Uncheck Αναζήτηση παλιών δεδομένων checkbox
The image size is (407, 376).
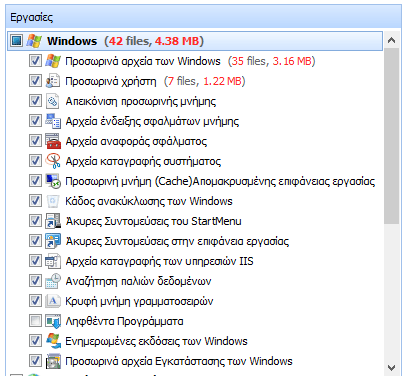[35, 281]
